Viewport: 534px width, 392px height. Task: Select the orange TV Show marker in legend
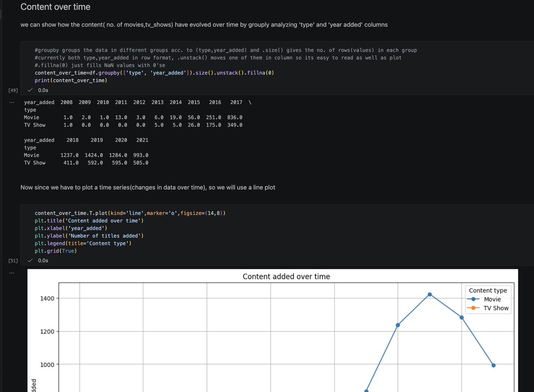tap(474, 308)
